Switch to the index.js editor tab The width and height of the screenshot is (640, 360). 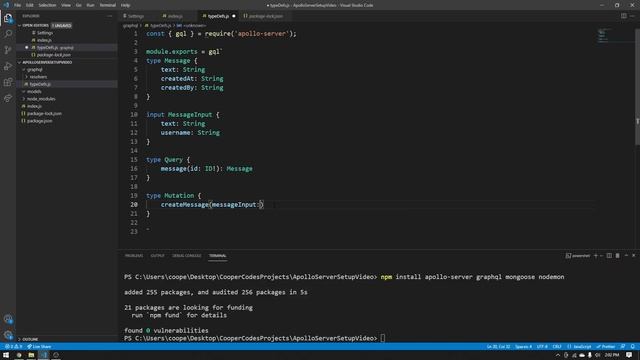point(175,16)
